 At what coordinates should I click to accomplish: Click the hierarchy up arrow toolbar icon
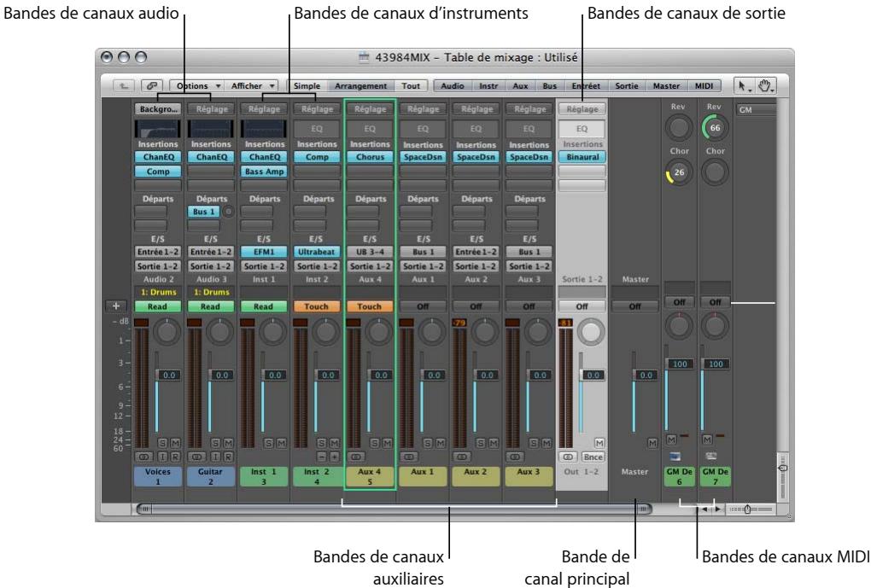click(x=124, y=86)
